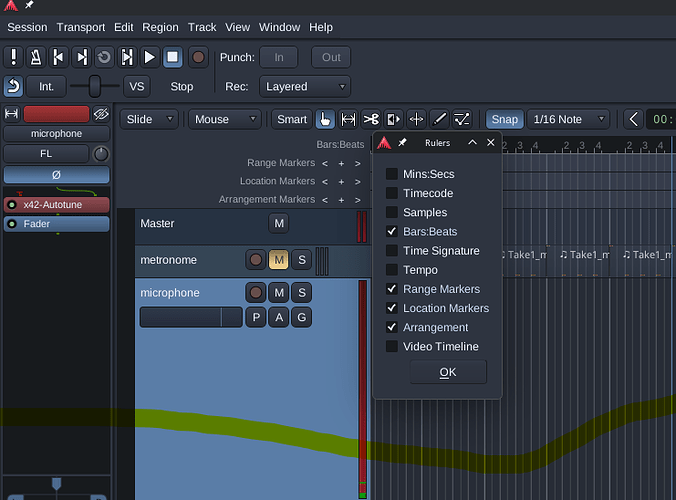Open the Layered record mode dropdown
Image resolution: width=676 pixels, height=500 pixels.
[305, 87]
